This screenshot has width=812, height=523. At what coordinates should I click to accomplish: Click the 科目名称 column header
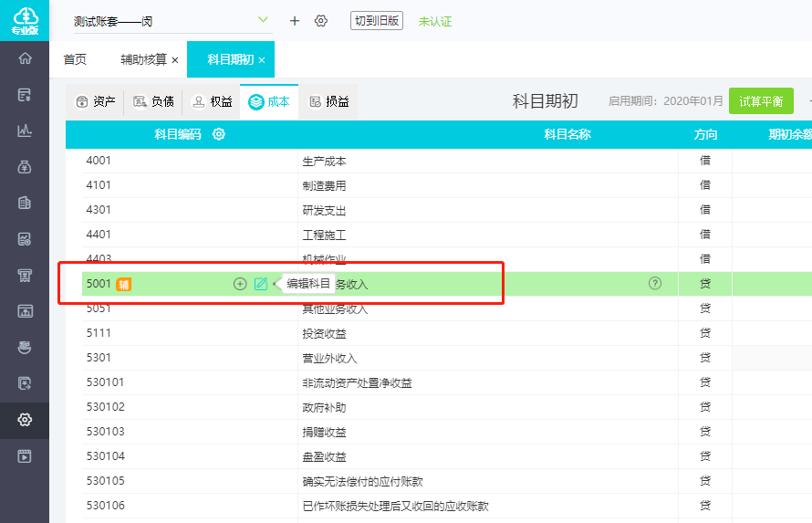click(567, 135)
